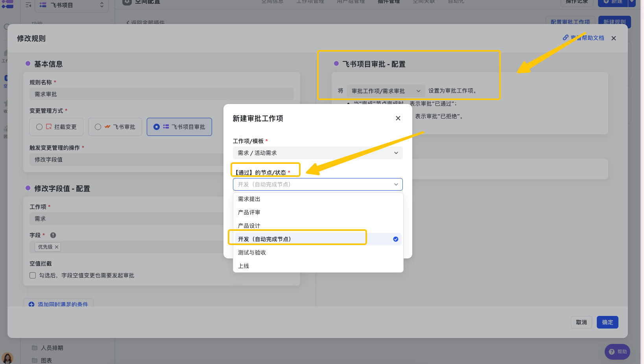
Task: Click 添加同时满足的条件 to add a condition
Action: [58, 305]
